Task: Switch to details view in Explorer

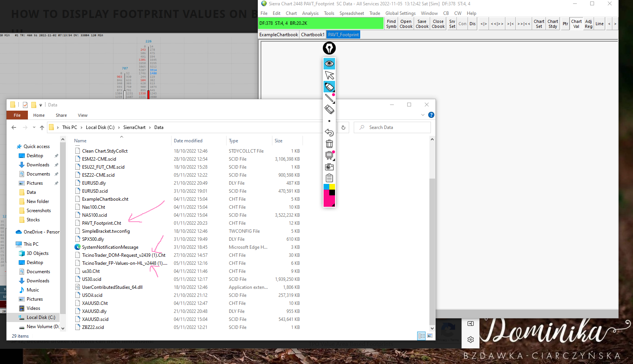Action: (422, 336)
